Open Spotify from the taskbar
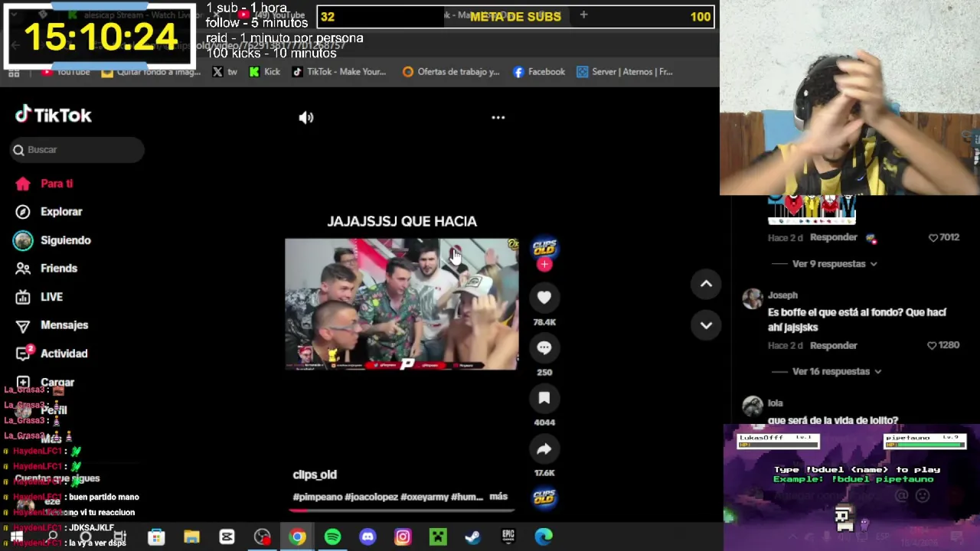Viewport: 980px width, 551px height. (x=332, y=536)
